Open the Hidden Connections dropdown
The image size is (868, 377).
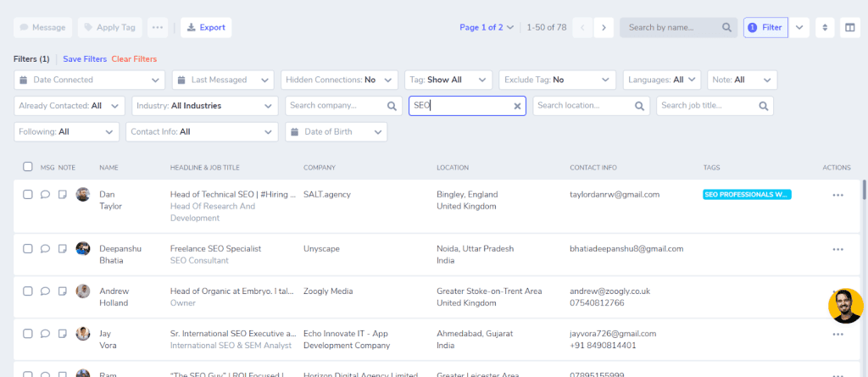(x=339, y=80)
